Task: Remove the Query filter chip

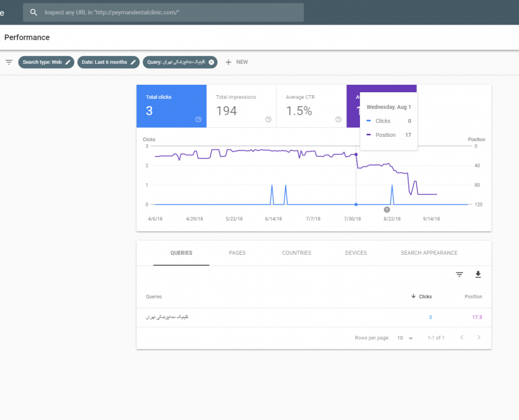Action: point(211,62)
